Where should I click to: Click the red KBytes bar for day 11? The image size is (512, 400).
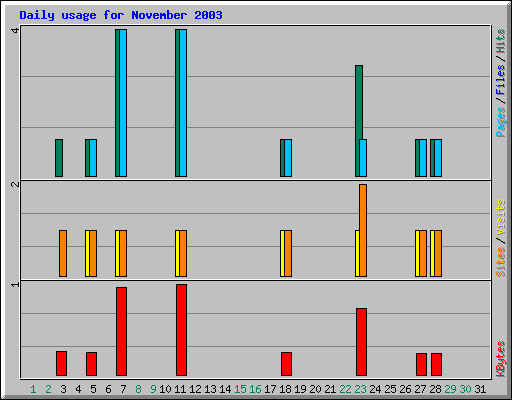click(x=181, y=330)
